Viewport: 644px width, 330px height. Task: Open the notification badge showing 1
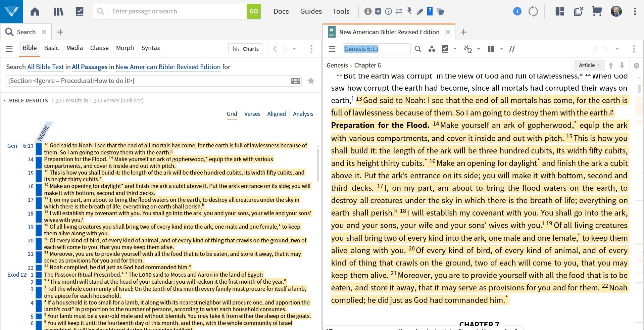click(517, 11)
